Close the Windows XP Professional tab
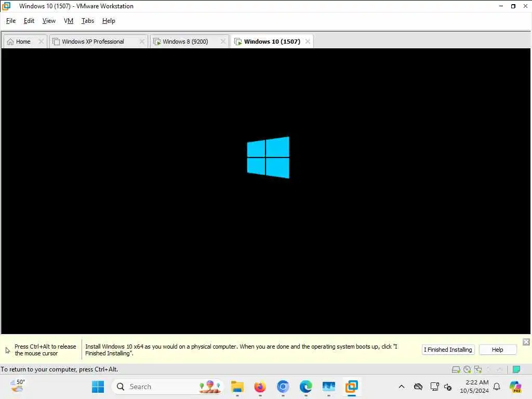This screenshot has width=532, height=399. pyautogui.click(x=142, y=42)
